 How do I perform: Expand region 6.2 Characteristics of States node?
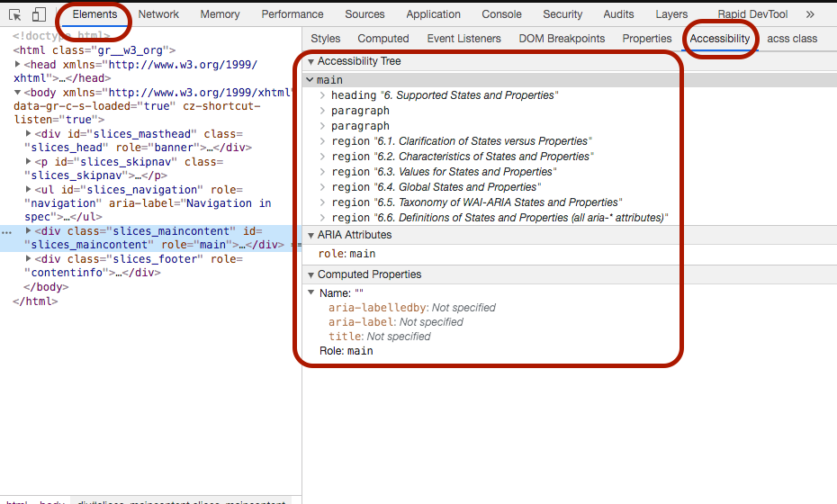(x=322, y=157)
